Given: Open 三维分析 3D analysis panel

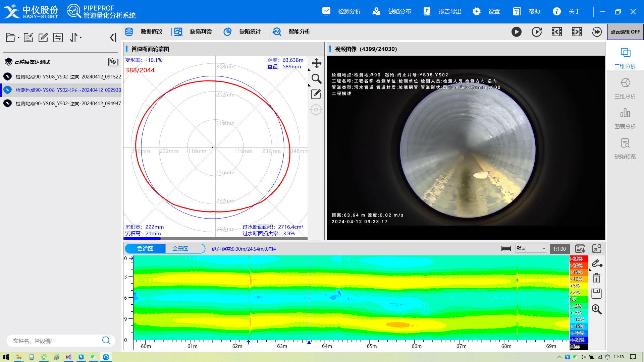Looking at the screenshot, I should pos(625,88).
